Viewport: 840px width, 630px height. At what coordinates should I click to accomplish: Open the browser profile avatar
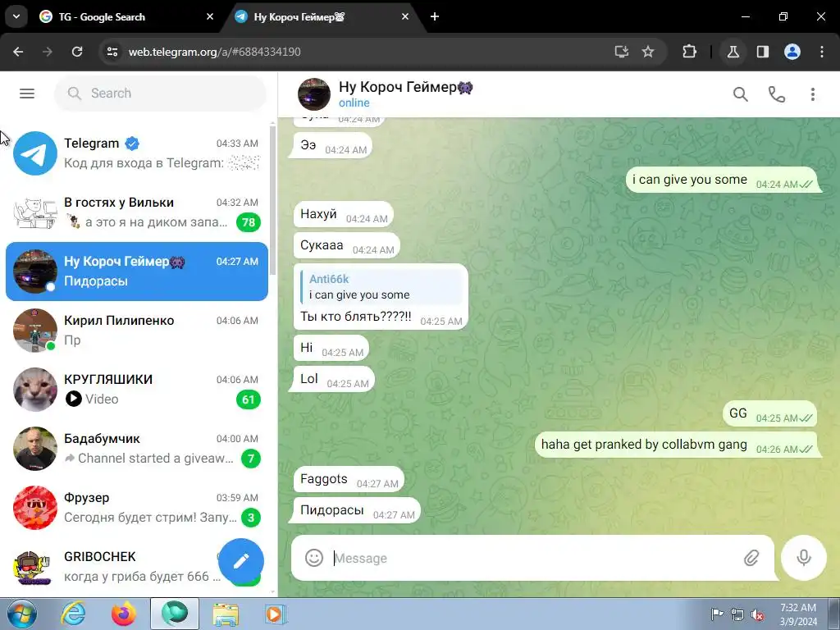pyautogui.click(x=792, y=52)
